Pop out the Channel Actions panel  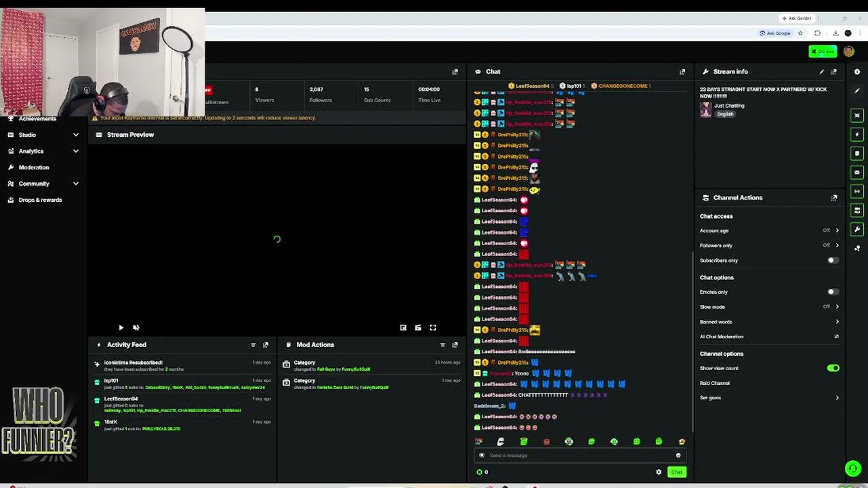(834, 198)
